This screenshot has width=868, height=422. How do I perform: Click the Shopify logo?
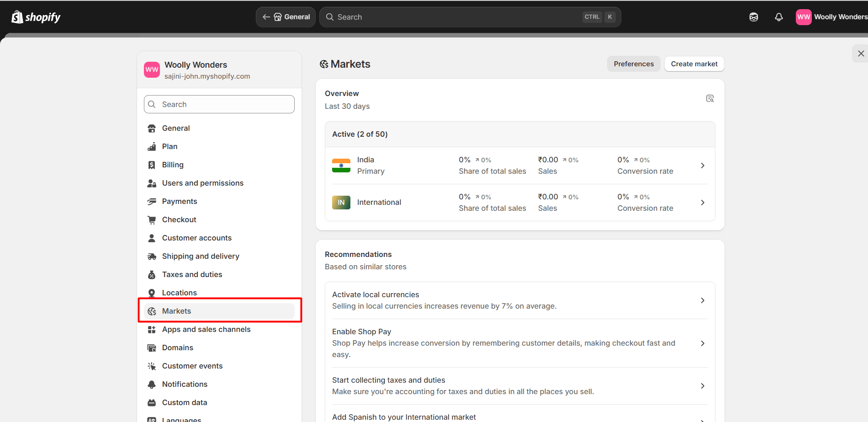point(36,17)
